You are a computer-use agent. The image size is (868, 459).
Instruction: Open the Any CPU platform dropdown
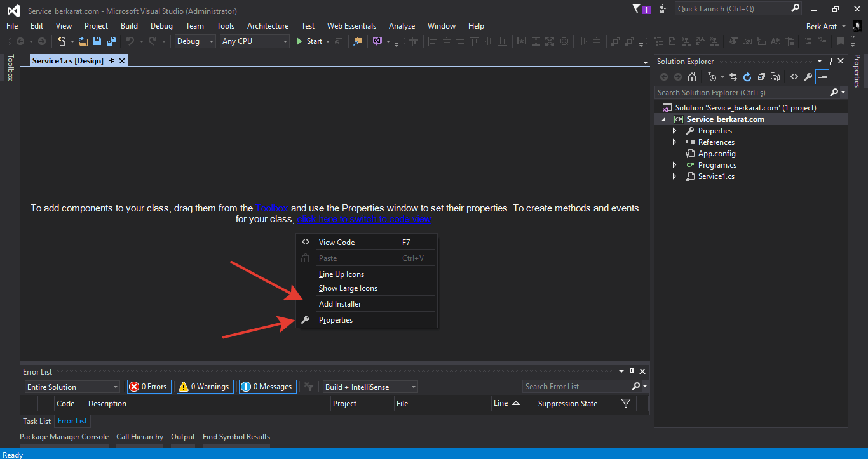click(255, 41)
